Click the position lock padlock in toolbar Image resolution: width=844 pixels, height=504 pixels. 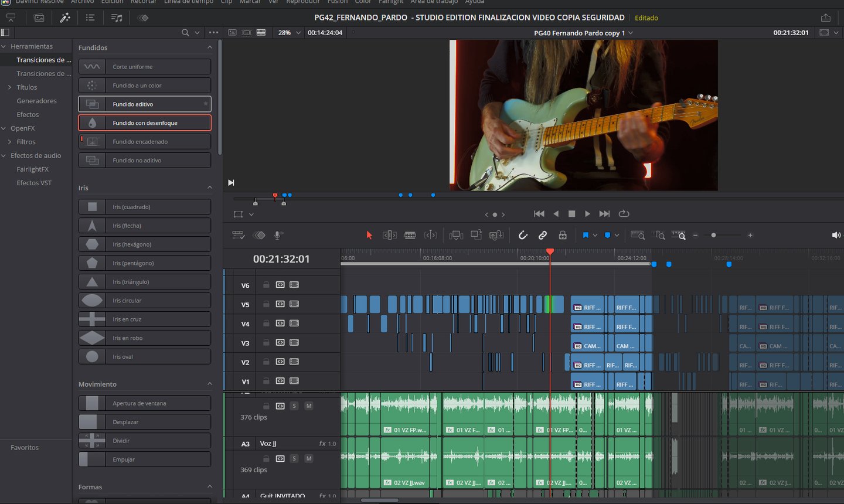[x=563, y=235]
